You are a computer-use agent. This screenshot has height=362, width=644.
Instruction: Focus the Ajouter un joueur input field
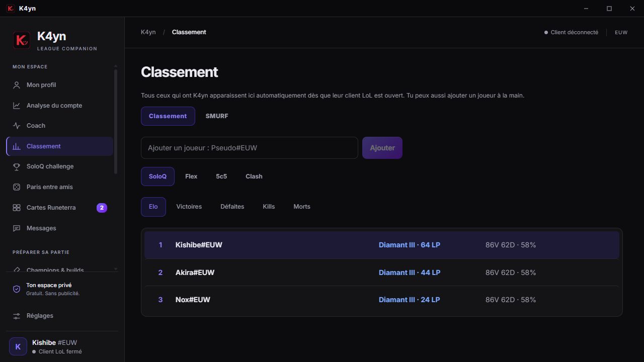pos(250,148)
